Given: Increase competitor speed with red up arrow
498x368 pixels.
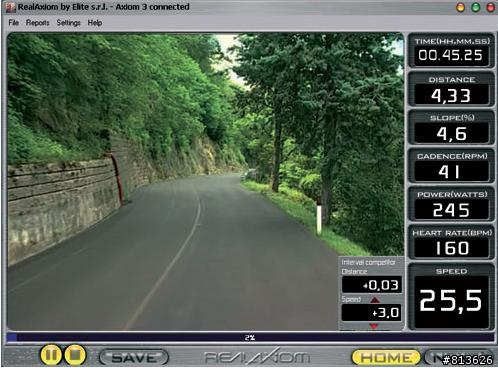Looking at the screenshot, I should tap(375, 300).
